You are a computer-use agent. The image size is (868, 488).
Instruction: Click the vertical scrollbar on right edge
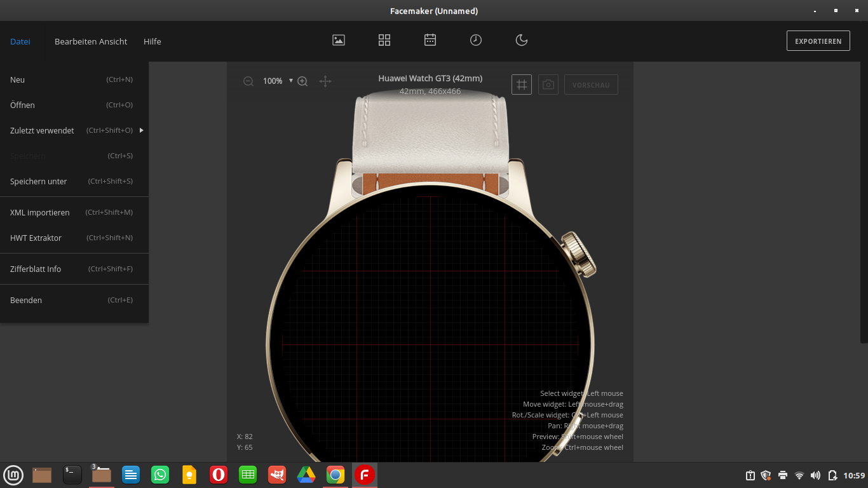864,203
